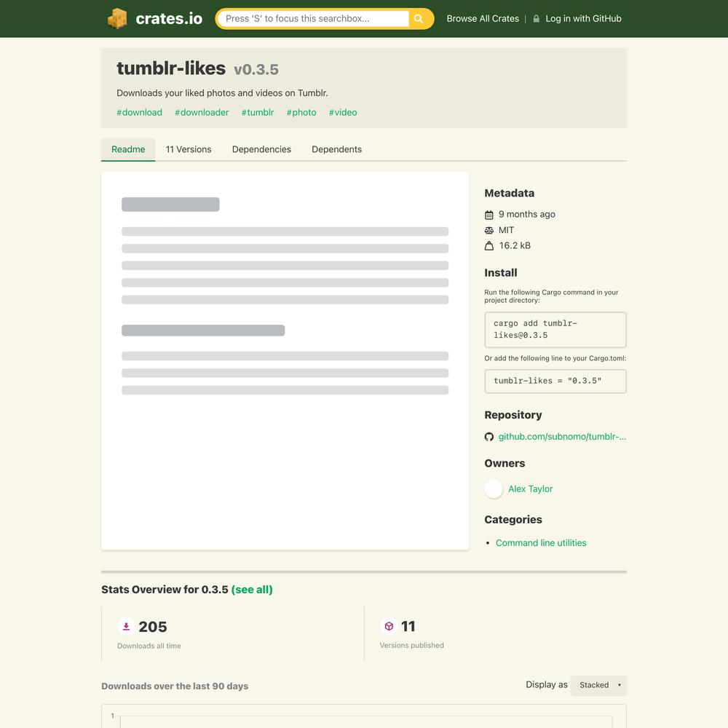Click the MIT license text
The width and height of the screenshot is (728, 728).
click(x=506, y=230)
